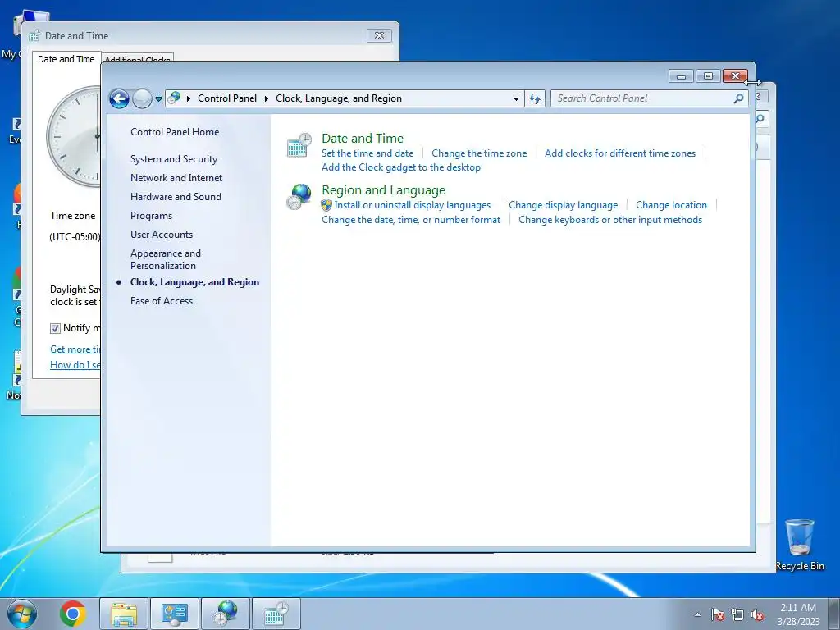This screenshot has height=630, width=840.
Task: Click the shield icon beside Install languages
Action: [326, 205]
